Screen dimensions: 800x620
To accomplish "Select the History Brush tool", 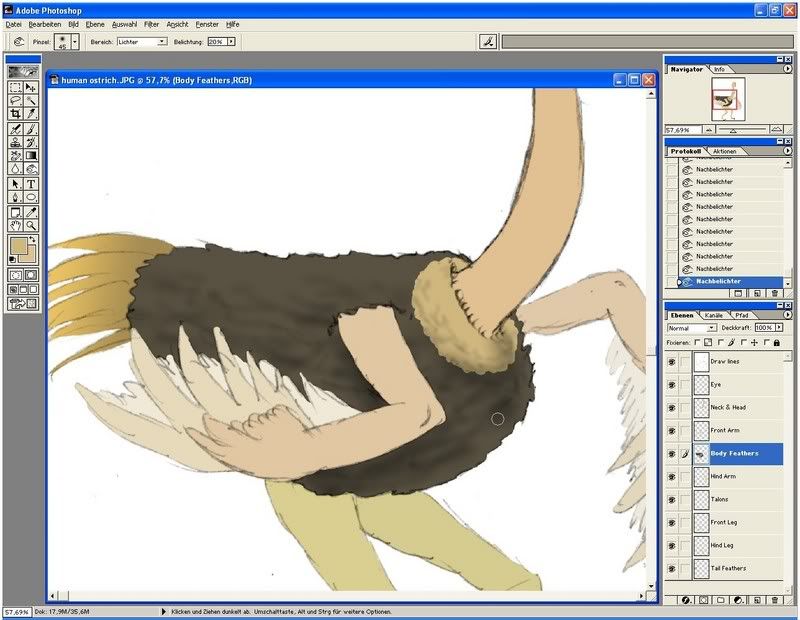I will (x=31, y=142).
